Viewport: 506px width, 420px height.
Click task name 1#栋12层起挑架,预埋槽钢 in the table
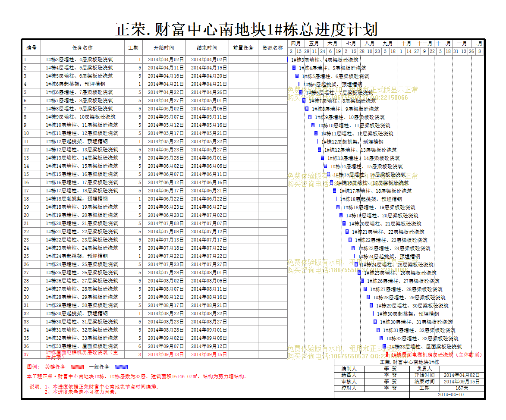click(x=76, y=141)
